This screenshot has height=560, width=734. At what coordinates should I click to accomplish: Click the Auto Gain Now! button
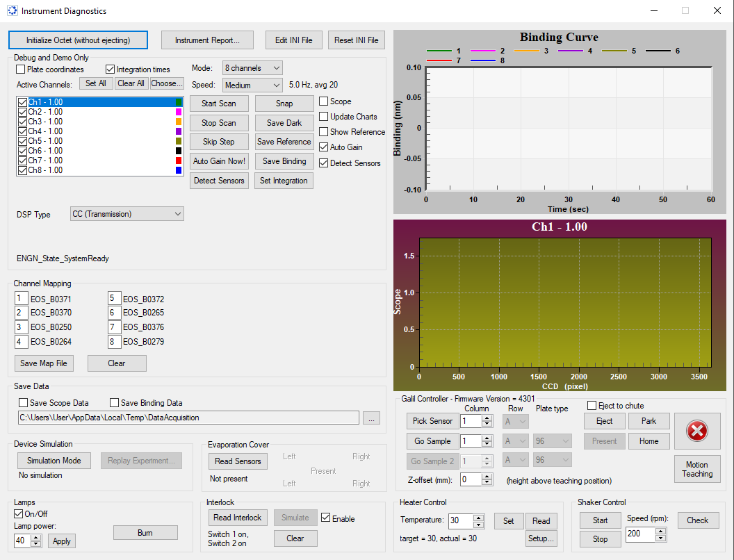click(219, 161)
